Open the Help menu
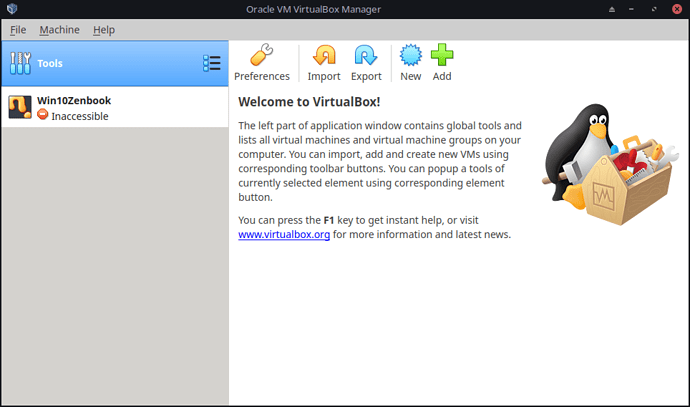This screenshot has width=690, height=407. click(104, 30)
